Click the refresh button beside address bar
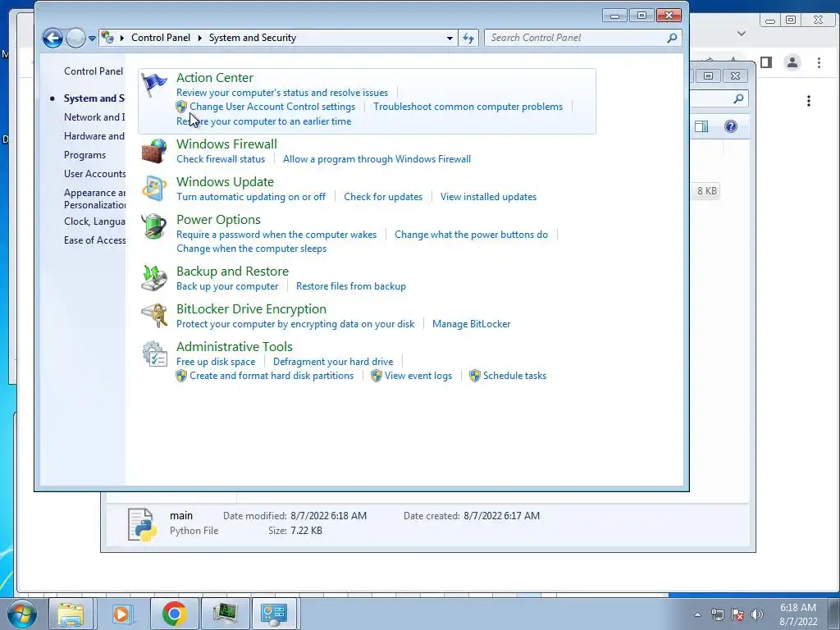The image size is (840, 630). (468, 38)
